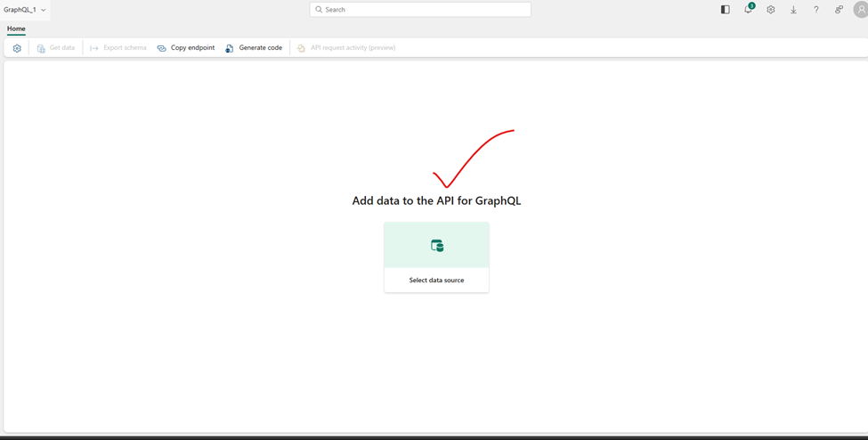The image size is (868, 440).
Task: Click inside the Search box
Action: click(x=420, y=10)
